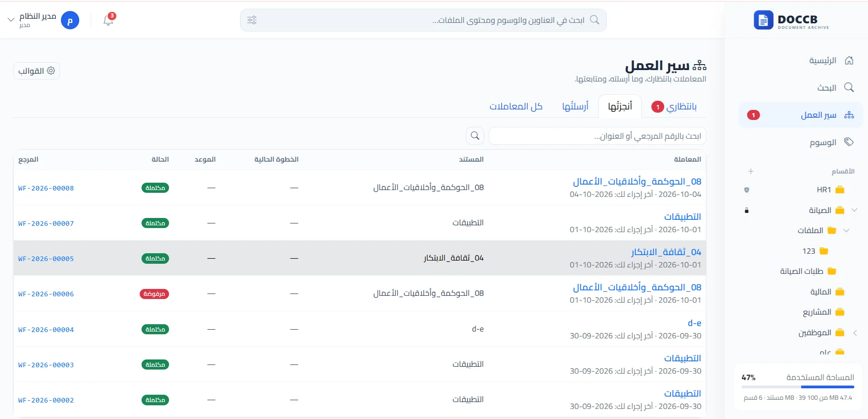Image resolution: width=868 pixels, height=419 pixels.
Task: Click the shield icon next to HR1
Action: [747, 190]
